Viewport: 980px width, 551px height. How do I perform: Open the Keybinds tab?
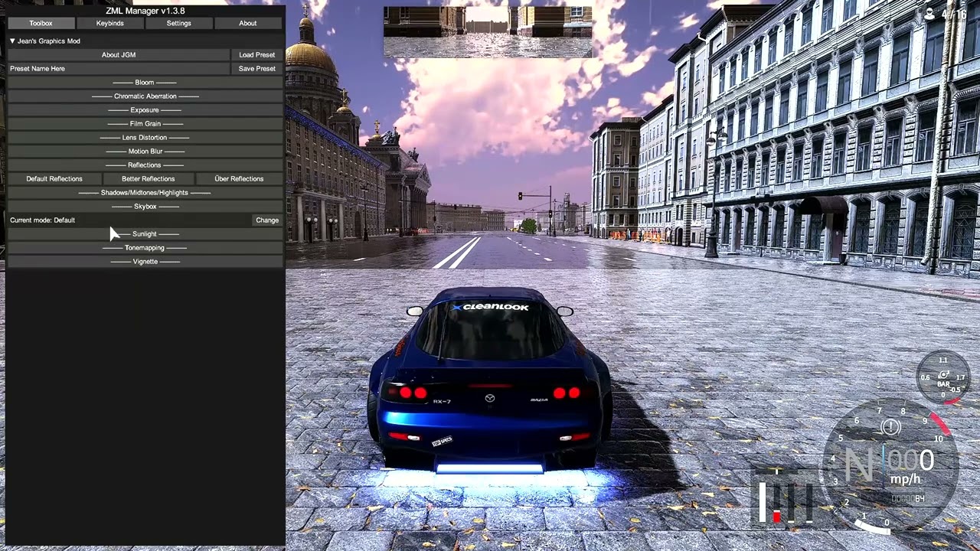tap(109, 23)
